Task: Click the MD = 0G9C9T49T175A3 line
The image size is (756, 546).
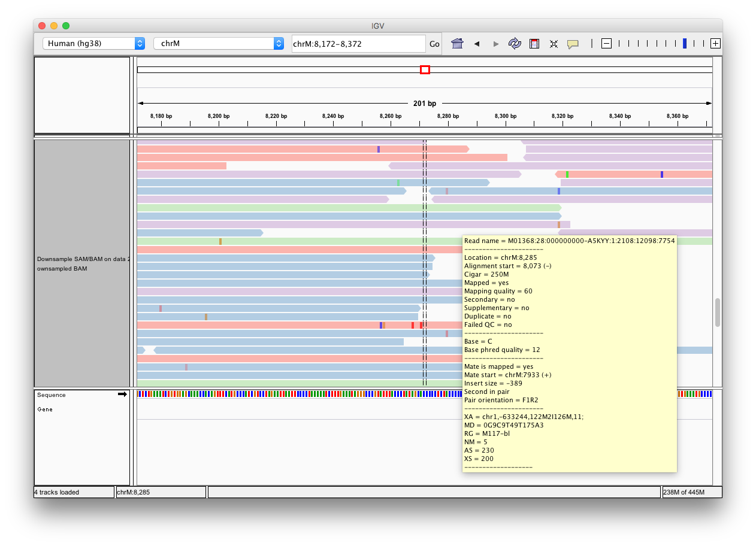Action: 504,425
